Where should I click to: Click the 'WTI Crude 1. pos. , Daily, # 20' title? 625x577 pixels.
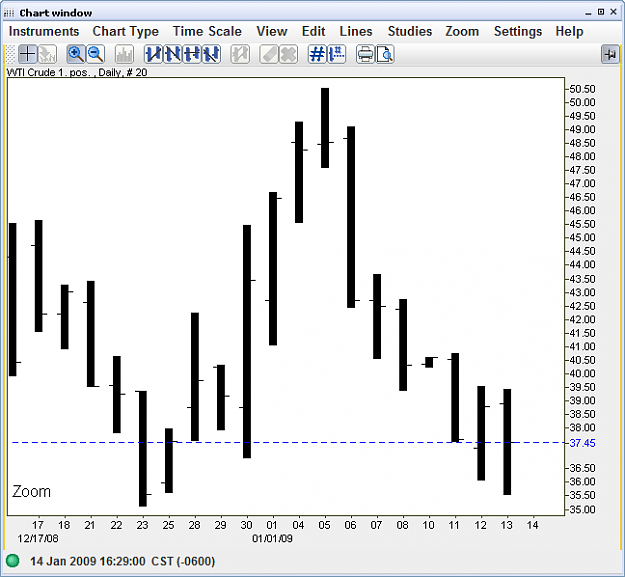tap(77, 72)
